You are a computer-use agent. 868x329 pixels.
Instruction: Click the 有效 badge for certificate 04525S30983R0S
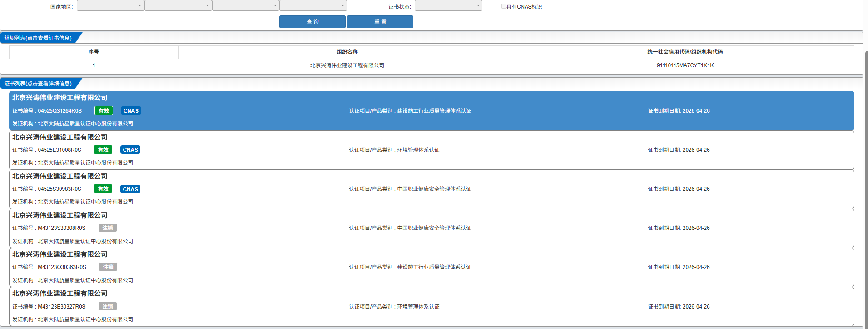(x=103, y=189)
